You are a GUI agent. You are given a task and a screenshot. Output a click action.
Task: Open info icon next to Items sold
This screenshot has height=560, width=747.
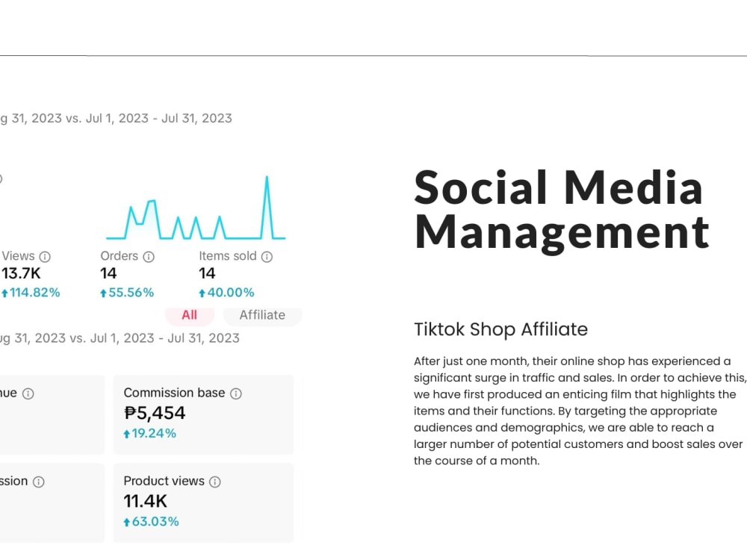point(267,257)
